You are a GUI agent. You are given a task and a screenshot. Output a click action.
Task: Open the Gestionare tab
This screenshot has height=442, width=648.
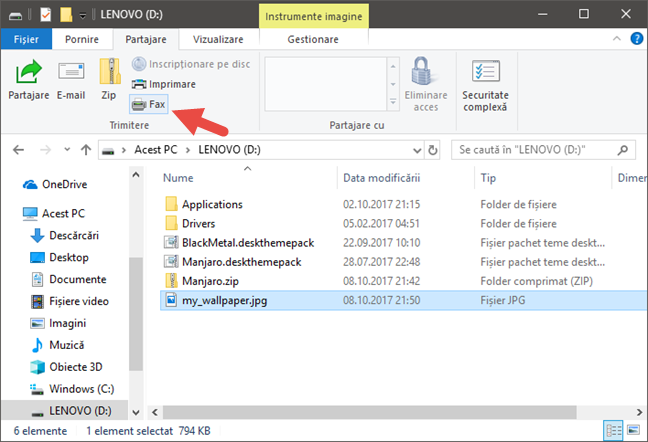click(x=313, y=39)
